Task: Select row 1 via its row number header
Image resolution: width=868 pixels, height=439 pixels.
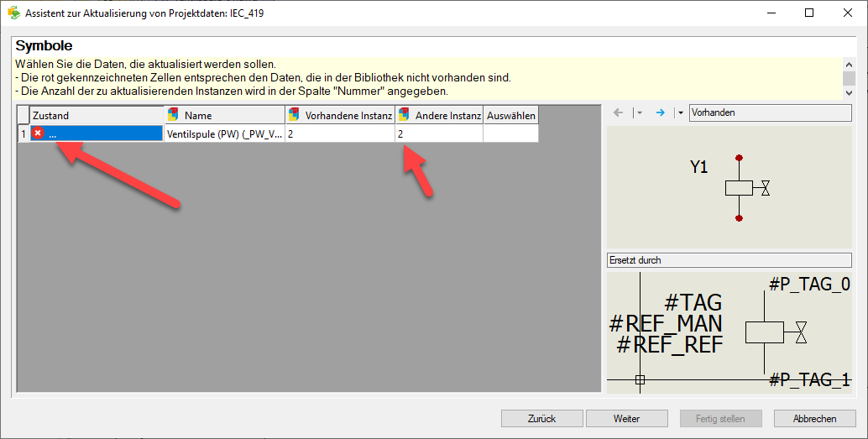Action: (24, 133)
